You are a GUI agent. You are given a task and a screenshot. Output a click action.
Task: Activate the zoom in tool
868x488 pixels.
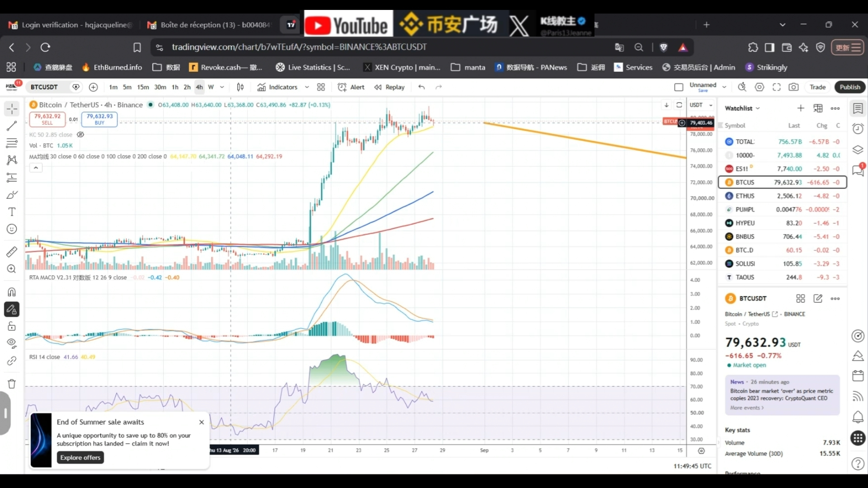[12, 269]
